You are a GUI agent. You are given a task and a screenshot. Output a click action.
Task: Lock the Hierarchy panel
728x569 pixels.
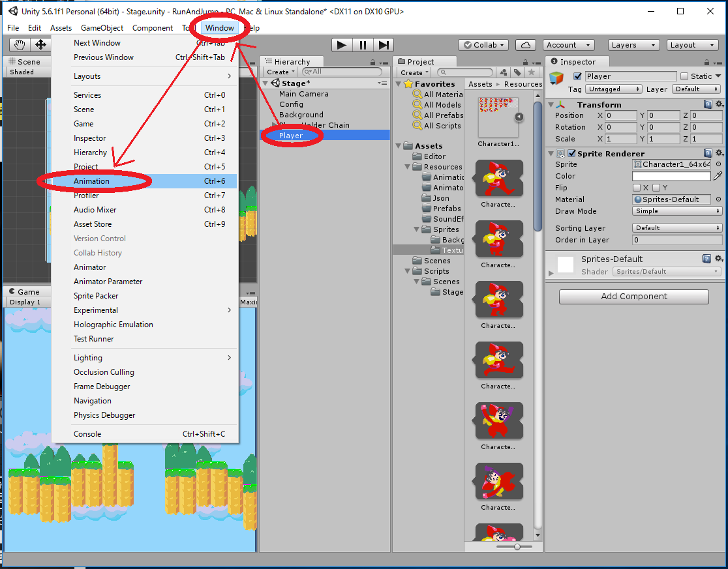pyautogui.click(x=372, y=62)
